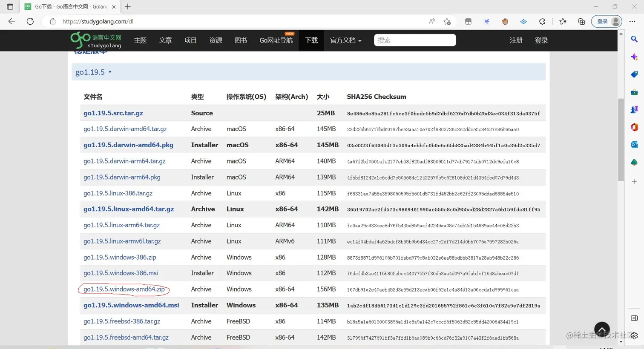Viewport: 644px width, 349px height.
Task: Click the monkey-face extension icon
Action: point(505,21)
